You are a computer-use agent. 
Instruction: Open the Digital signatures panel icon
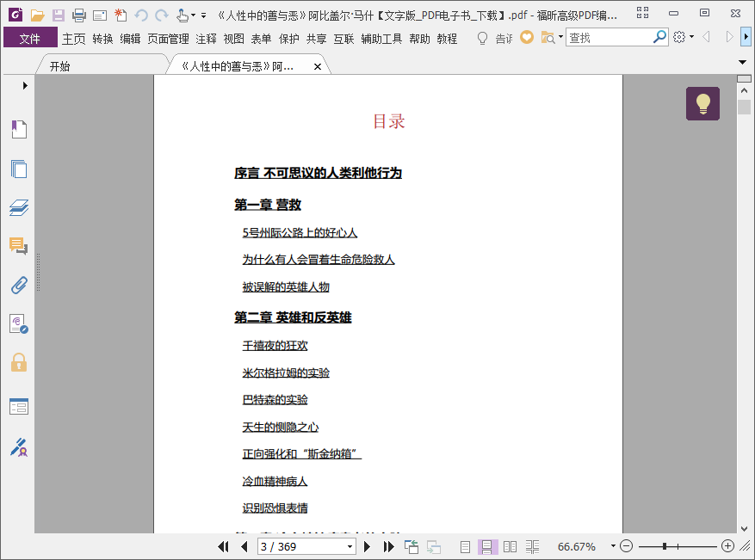click(x=19, y=323)
